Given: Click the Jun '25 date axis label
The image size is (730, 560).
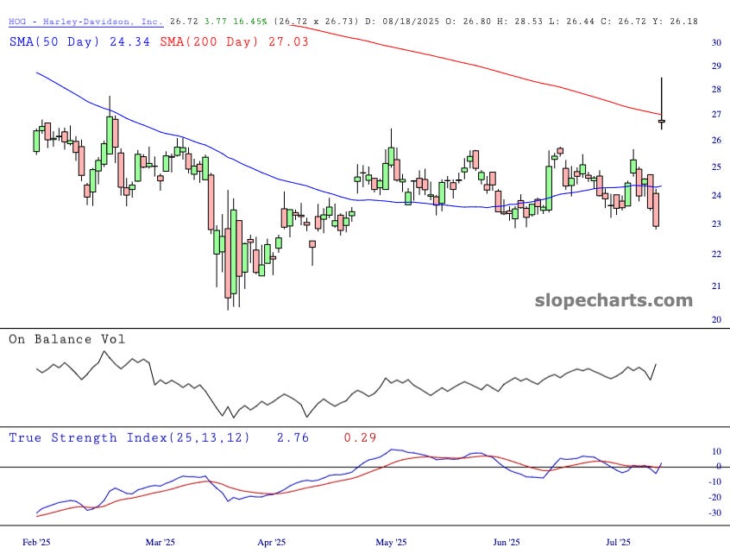Looking at the screenshot, I should (x=507, y=542).
